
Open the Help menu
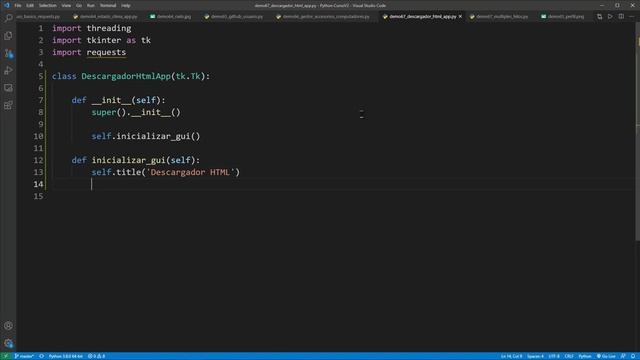pyautogui.click(x=126, y=6)
